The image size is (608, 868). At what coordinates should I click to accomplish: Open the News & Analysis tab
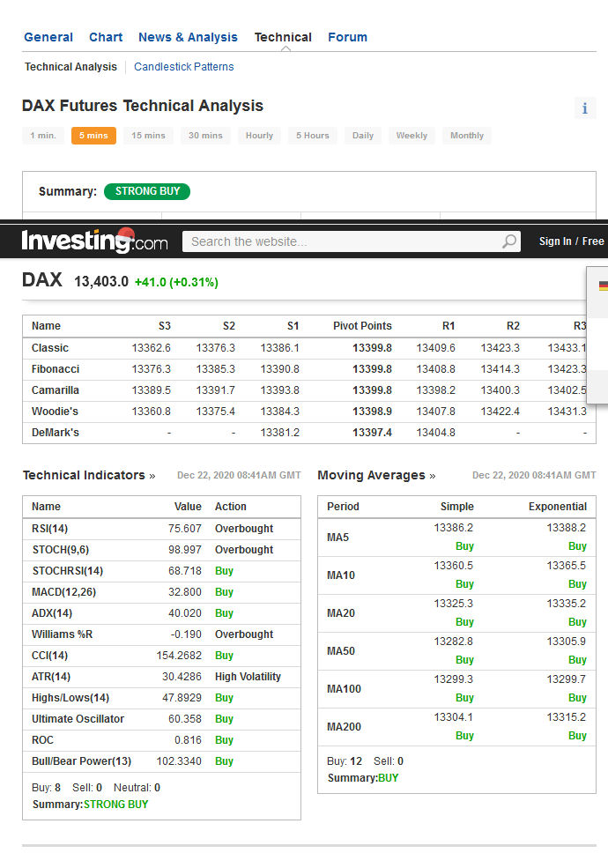click(x=188, y=37)
